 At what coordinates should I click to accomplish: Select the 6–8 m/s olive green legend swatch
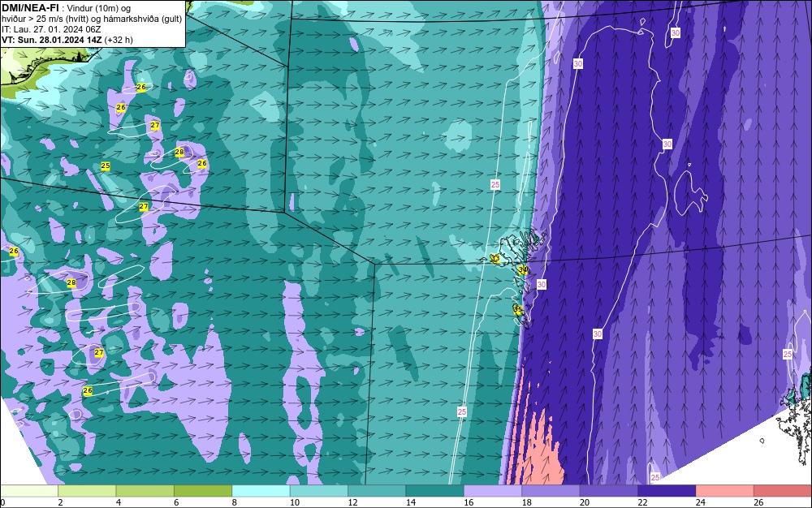pyautogui.click(x=203, y=491)
